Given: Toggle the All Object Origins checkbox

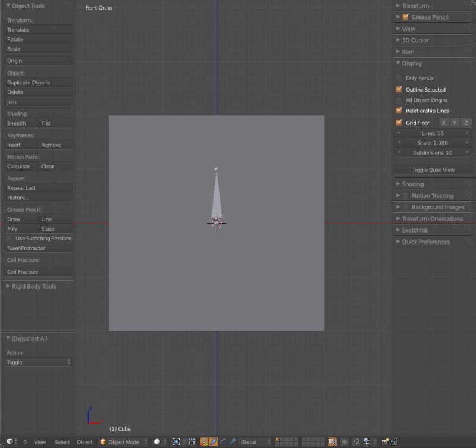Looking at the screenshot, I should pyautogui.click(x=399, y=100).
